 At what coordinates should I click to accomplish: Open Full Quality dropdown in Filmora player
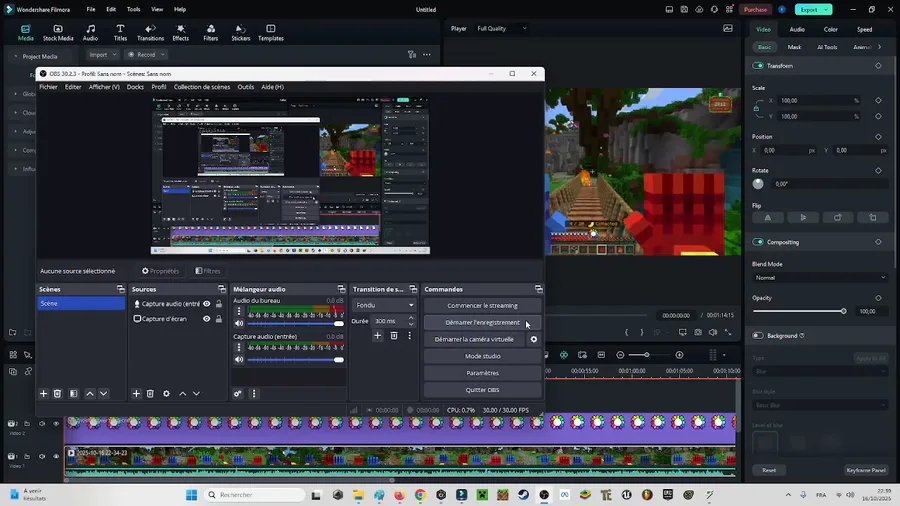pyautogui.click(x=502, y=28)
